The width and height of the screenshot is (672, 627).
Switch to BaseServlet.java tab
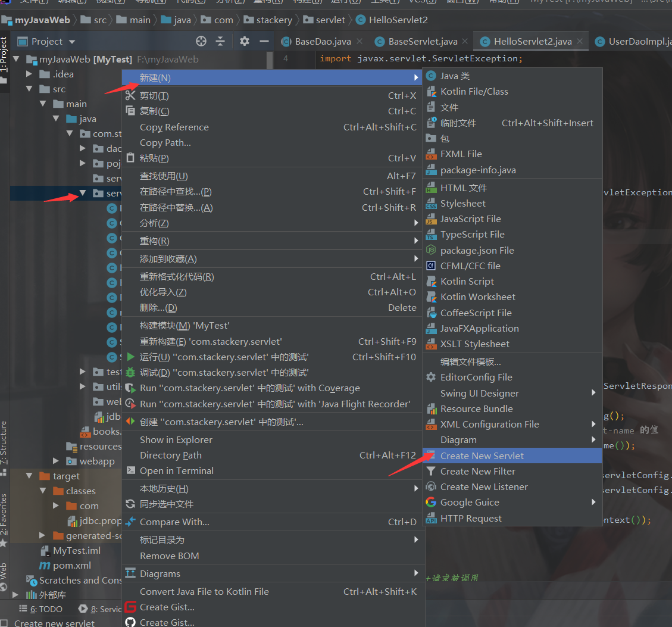422,41
